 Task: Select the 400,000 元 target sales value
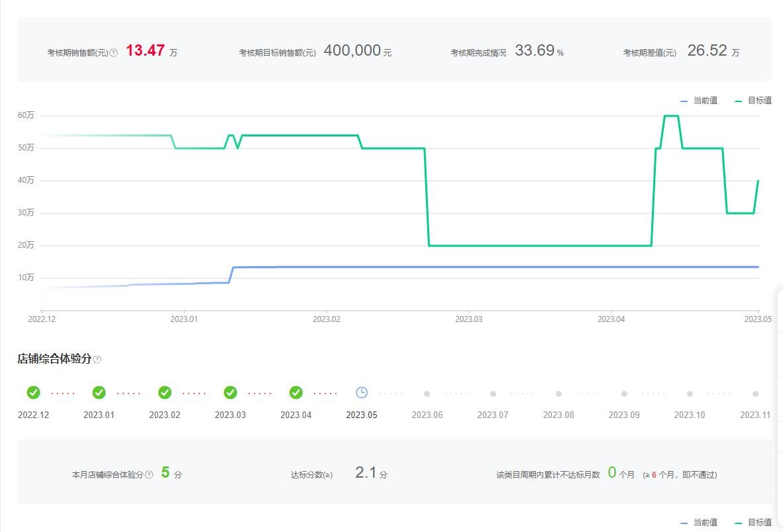point(358,50)
